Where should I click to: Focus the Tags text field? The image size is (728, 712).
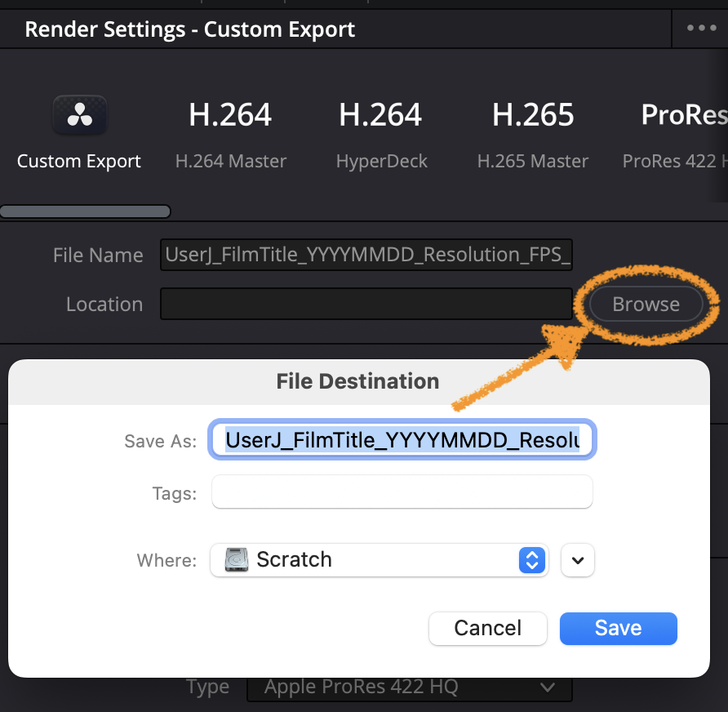[402, 493]
